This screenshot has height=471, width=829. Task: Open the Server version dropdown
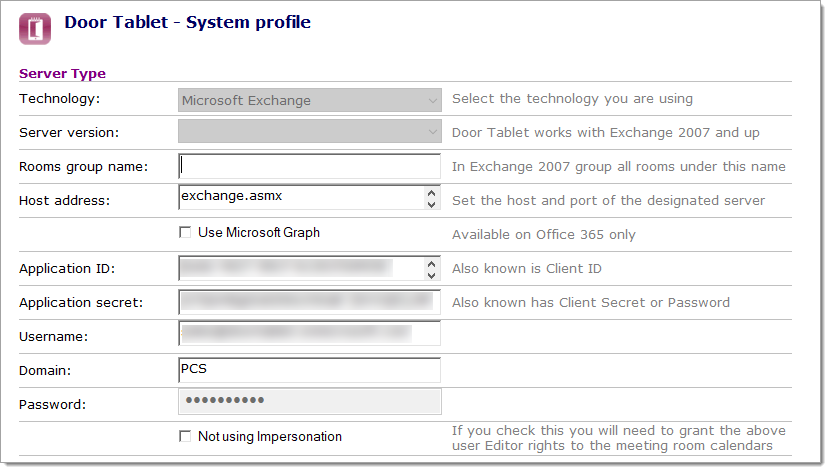point(310,131)
